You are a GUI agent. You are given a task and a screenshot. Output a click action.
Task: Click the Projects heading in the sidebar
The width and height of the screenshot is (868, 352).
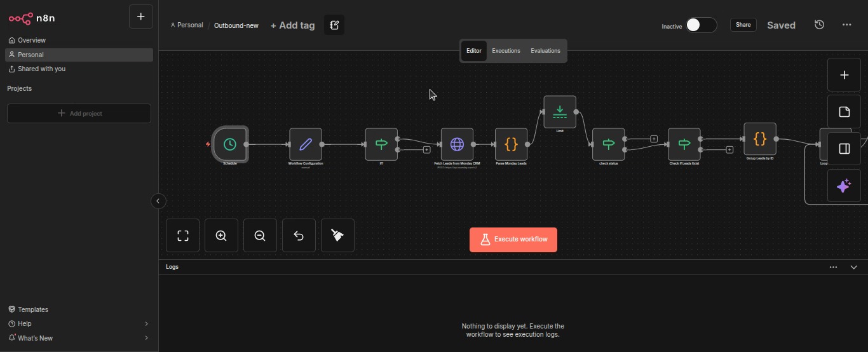pyautogui.click(x=19, y=88)
